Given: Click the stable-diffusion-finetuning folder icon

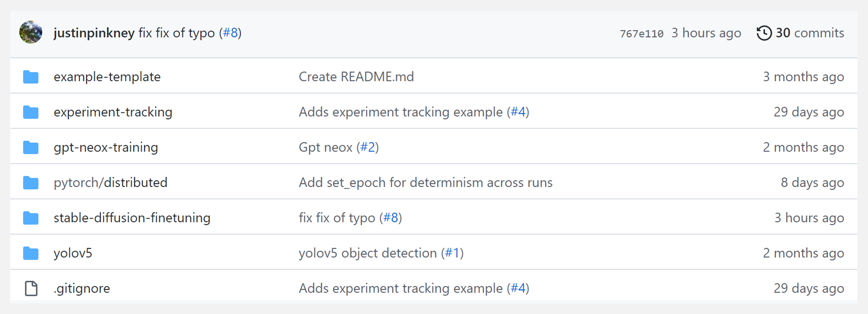Looking at the screenshot, I should [x=31, y=218].
